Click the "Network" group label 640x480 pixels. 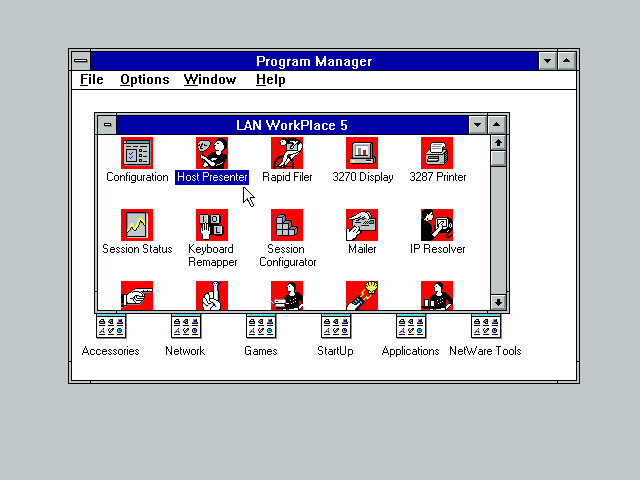coord(185,351)
